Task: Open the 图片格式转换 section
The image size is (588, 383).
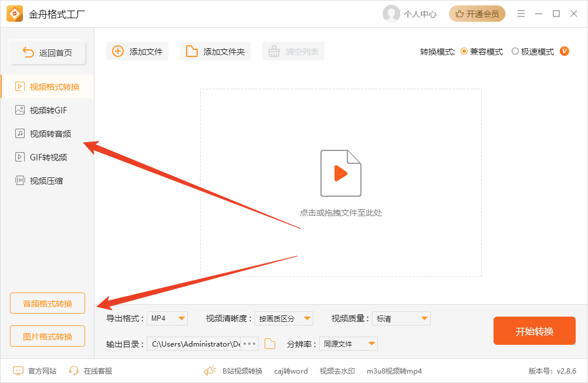Action: point(47,336)
